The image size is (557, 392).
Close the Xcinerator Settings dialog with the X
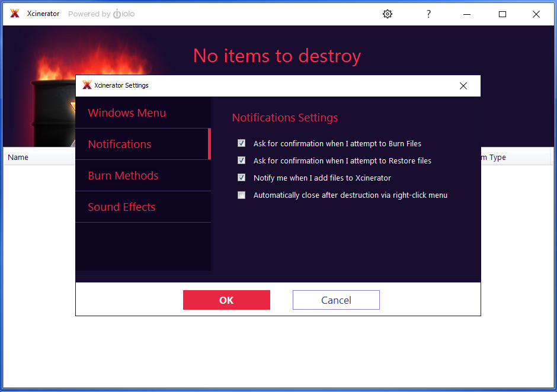tap(463, 85)
